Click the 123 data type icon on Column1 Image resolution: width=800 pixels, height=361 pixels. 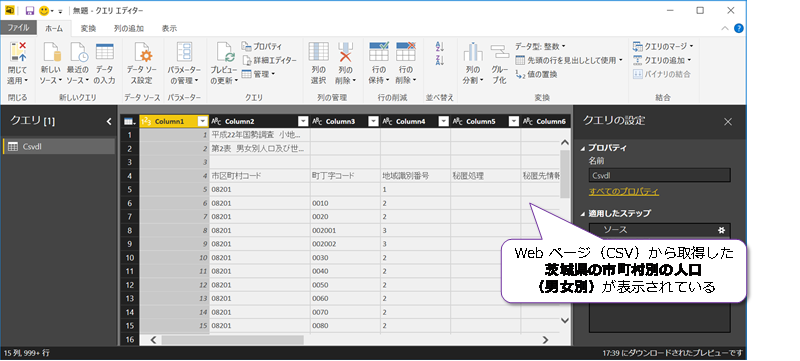[x=146, y=121]
